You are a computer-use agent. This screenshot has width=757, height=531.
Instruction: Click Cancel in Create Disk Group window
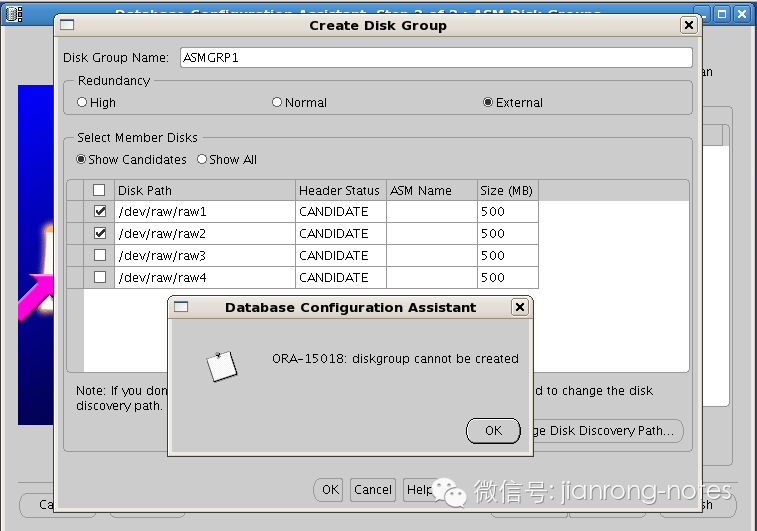coord(373,489)
